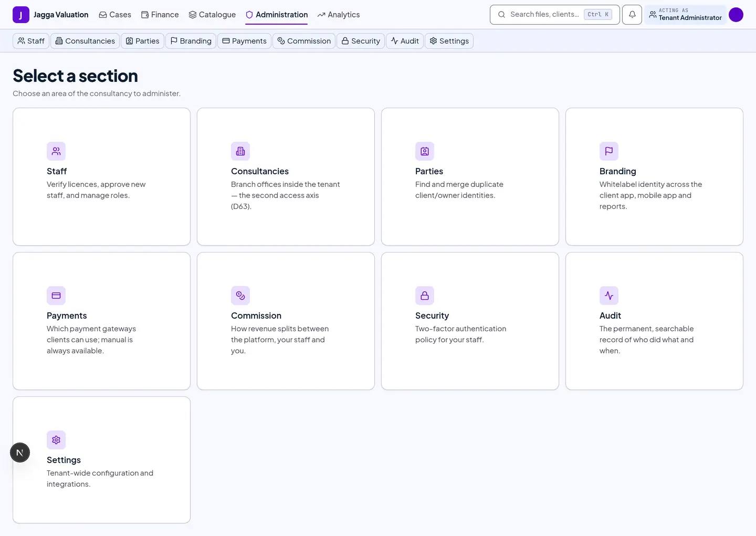This screenshot has width=756, height=536.
Task: Switch to the Commission sub-tab
Action: [304, 41]
